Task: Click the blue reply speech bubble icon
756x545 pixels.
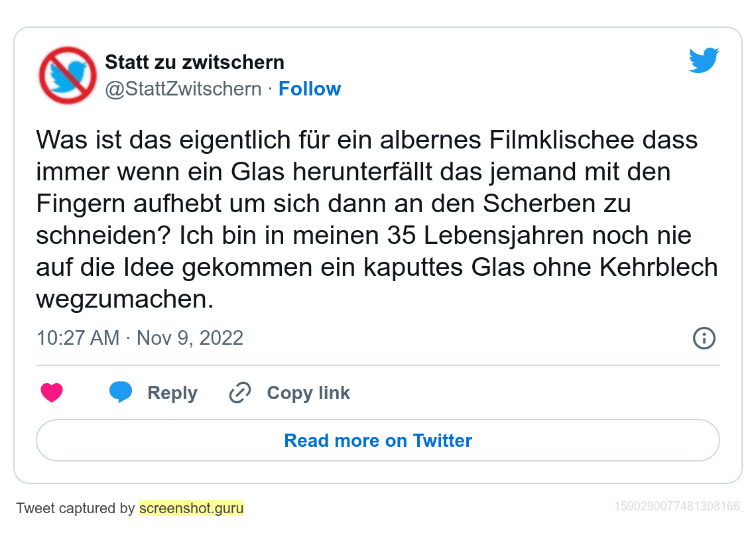Action: (x=121, y=393)
